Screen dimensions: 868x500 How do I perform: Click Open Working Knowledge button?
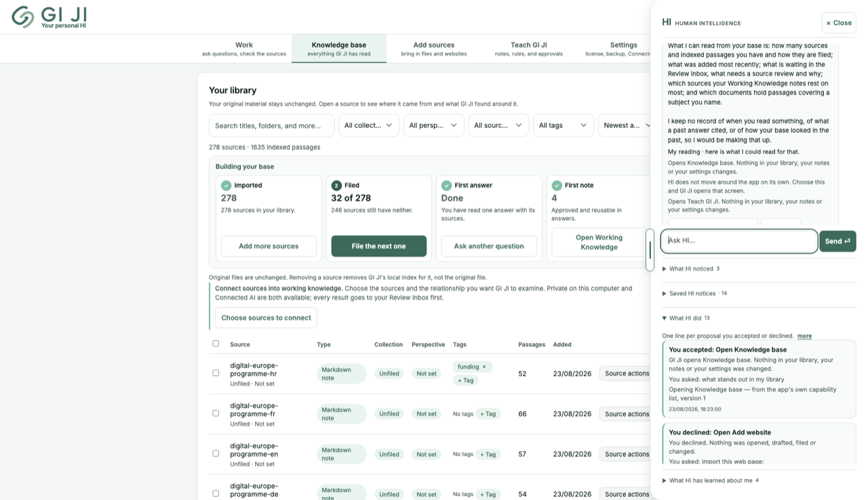pyautogui.click(x=599, y=242)
